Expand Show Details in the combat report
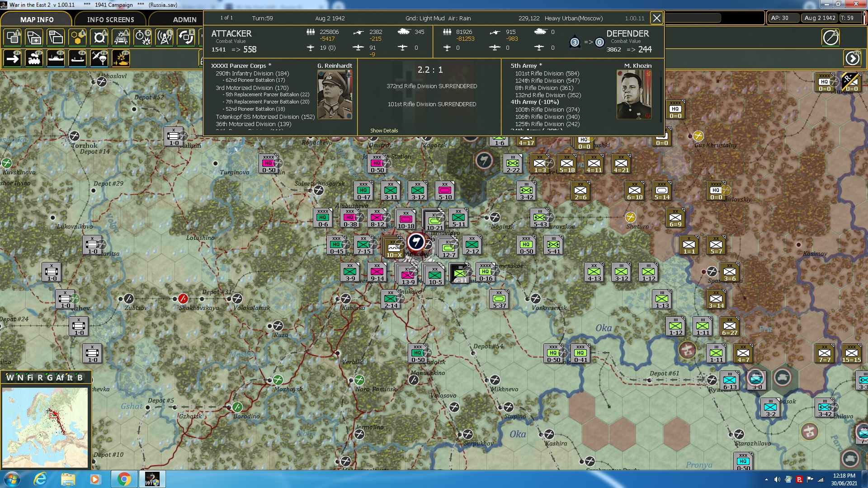This screenshot has width=868, height=488. coord(383,130)
